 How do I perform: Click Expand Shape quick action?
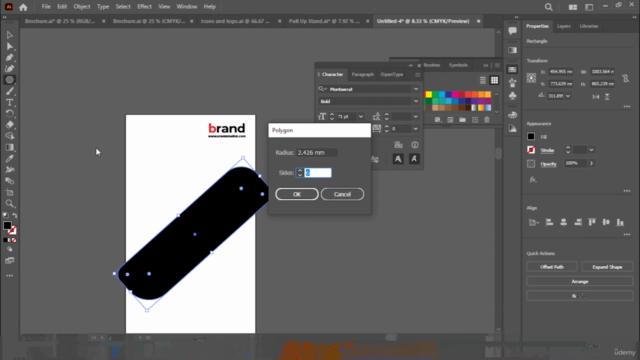[x=607, y=267]
